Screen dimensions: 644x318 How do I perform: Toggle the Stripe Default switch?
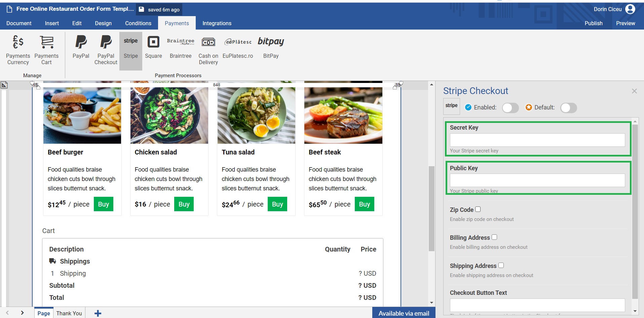(568, 108)
